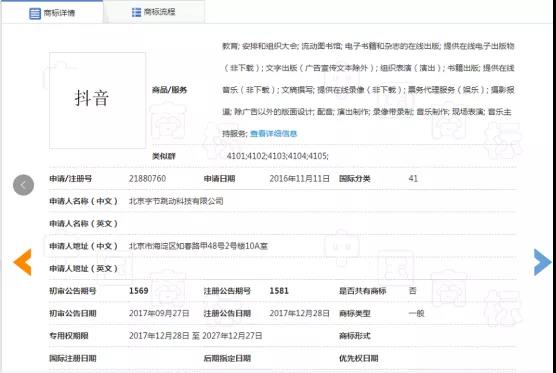Select registration announcement date 2017年12月28日
The width and height of the screenshot is (556, 373).
tap(299, 313)
